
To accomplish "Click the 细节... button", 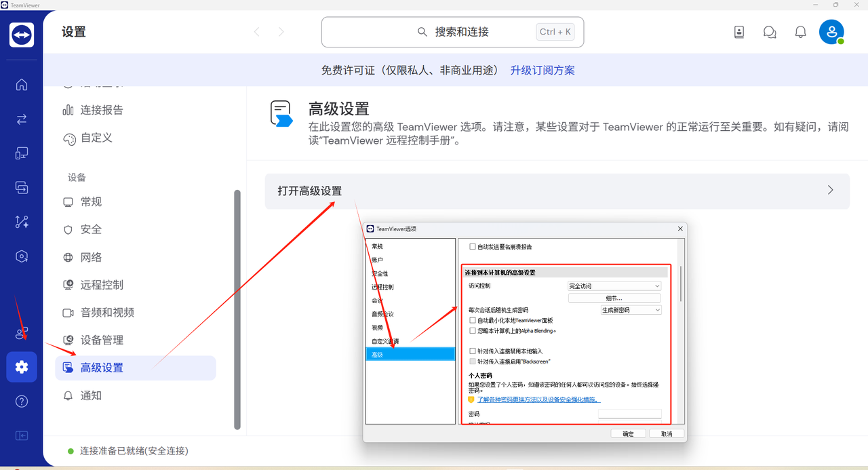I will pos(614,298).
